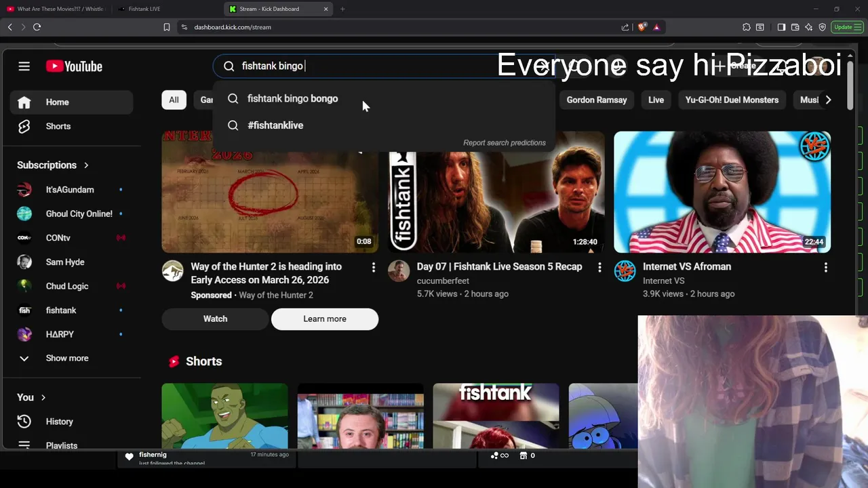Open cucumberfeet channel name link
The width and height of the screenshot is (868, 488).
443,281
